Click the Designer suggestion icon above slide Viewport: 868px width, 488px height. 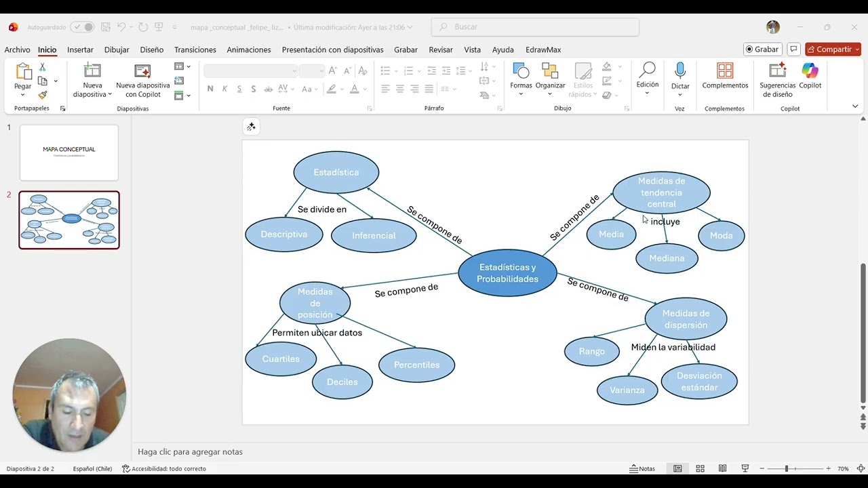pos(251,127)
